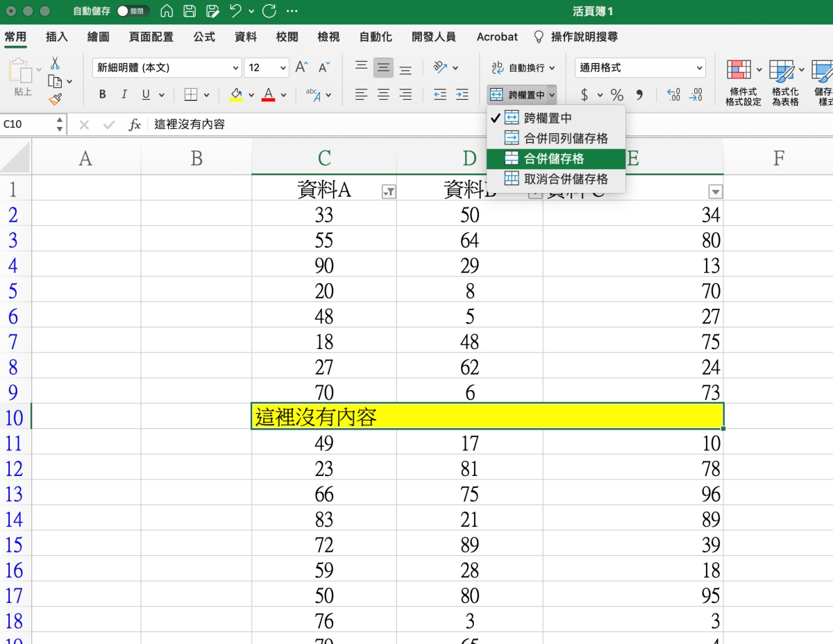Viewport: 833px width, 644px height.
Task: Click the 自動換行 wrap text button
Action: [523, 68]
